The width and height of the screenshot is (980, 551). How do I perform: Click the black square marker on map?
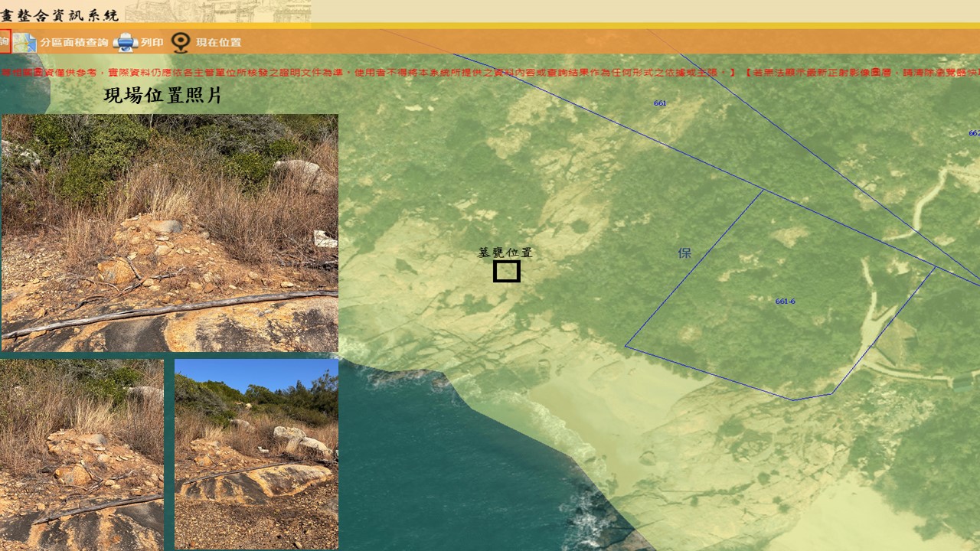pos(507,272)
